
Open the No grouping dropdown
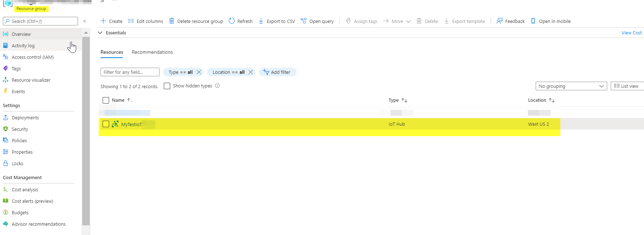(571, 86)
